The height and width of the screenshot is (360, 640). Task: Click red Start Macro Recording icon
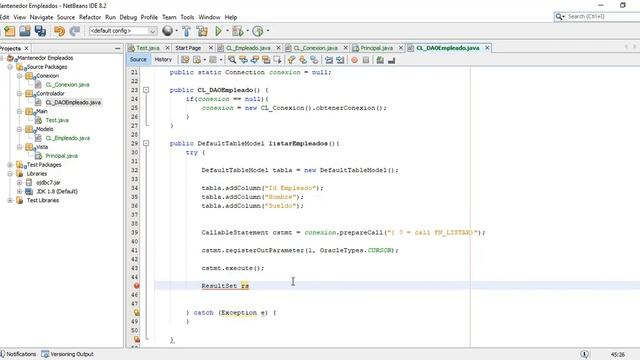click(x=354, y=60)
